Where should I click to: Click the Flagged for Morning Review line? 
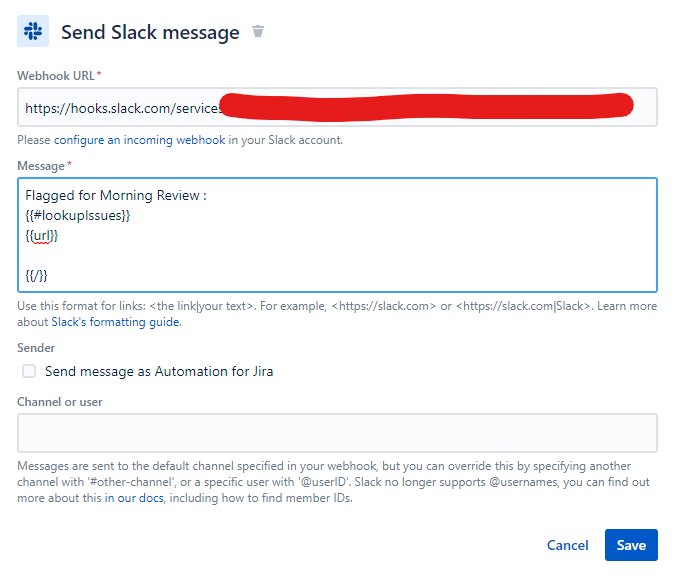(x=116, y=196)
